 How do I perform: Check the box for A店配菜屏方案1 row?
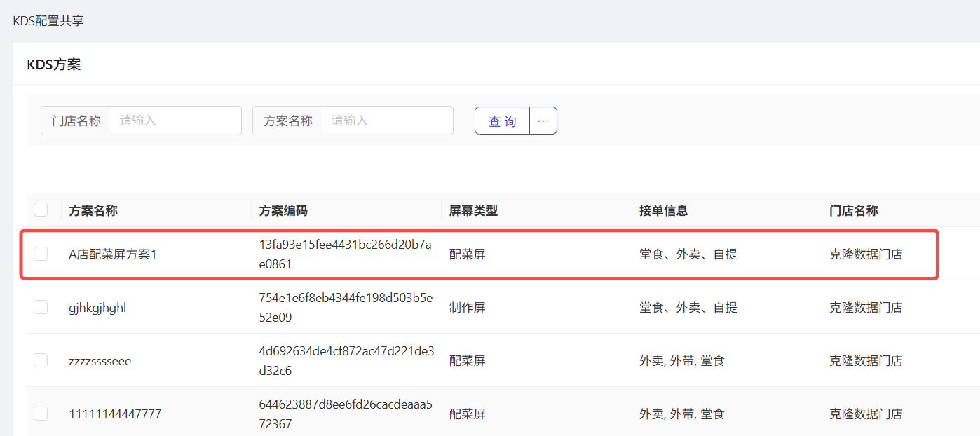(x=41, y=254)
